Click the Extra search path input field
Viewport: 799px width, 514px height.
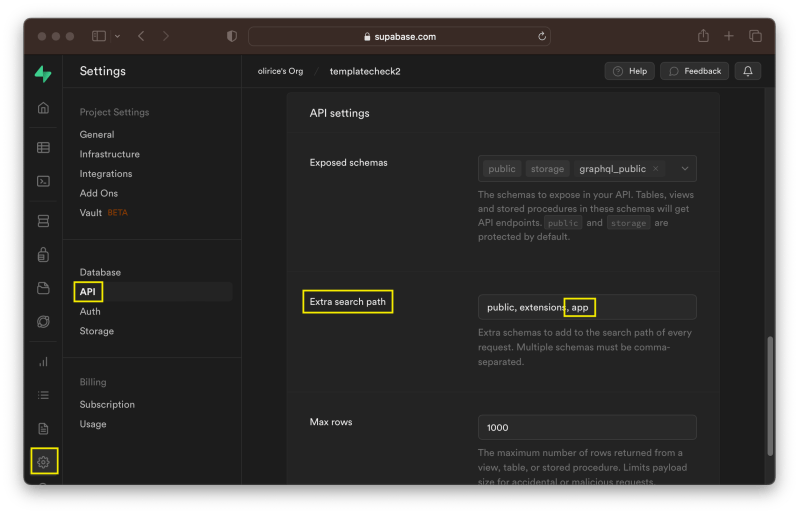coord(587,307)
